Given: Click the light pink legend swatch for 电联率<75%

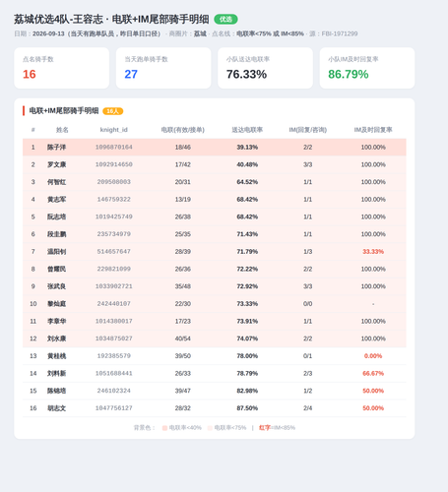Looking at the screenshot, I should (210, 428).
